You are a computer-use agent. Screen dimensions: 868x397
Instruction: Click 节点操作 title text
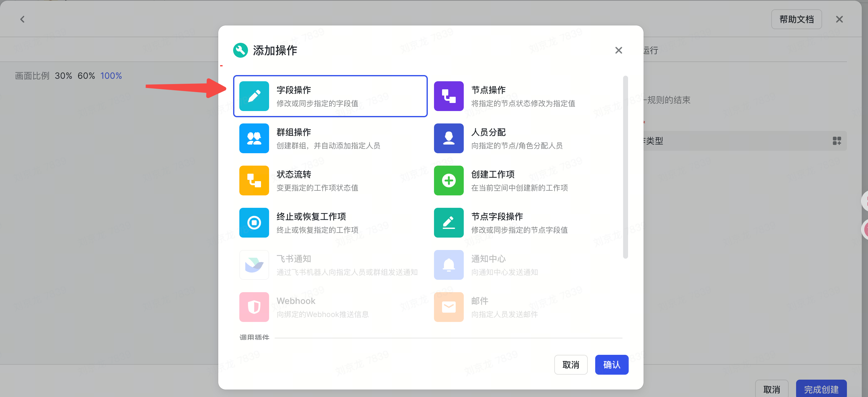488,90
